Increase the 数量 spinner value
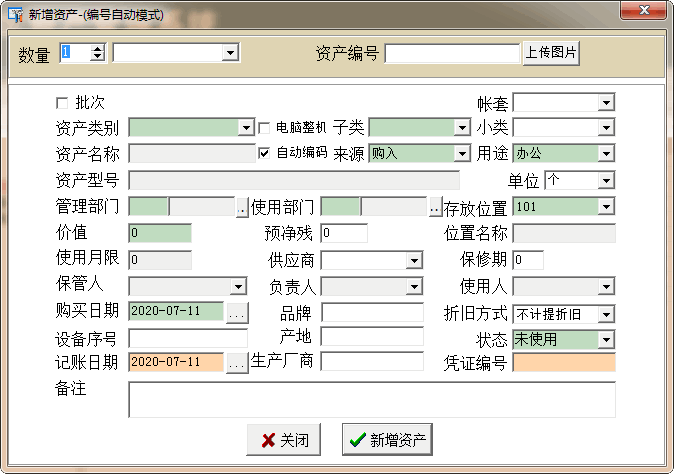The width and height of the screenshot is (674, 474). 98,48
